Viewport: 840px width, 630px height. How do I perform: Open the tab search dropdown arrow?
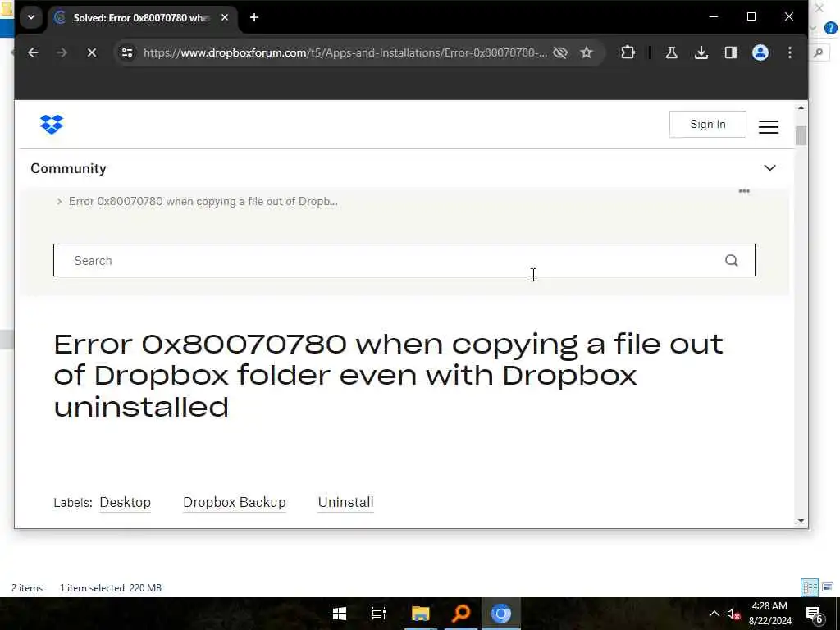click(31, 17)
